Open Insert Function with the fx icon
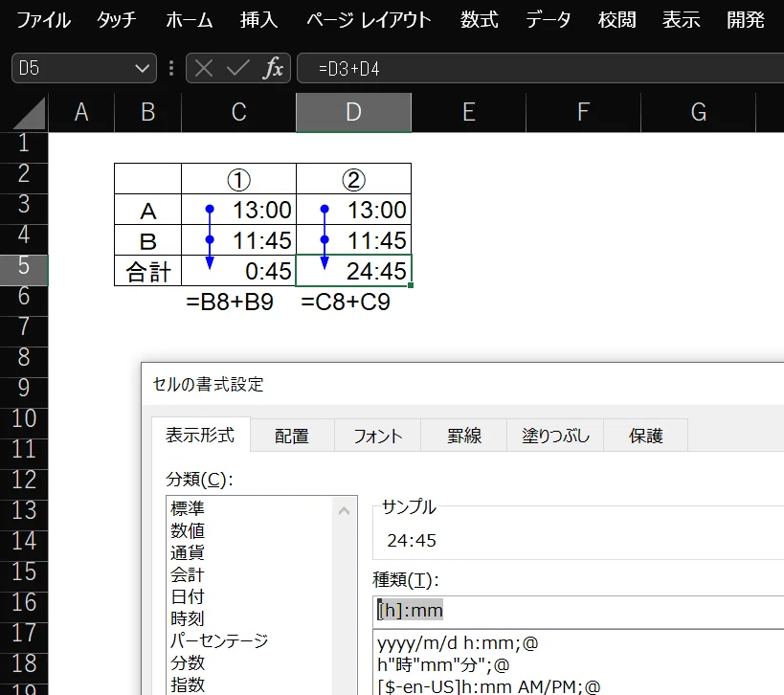The width and height of the screenshot is (784, 695). click(273, 68)
